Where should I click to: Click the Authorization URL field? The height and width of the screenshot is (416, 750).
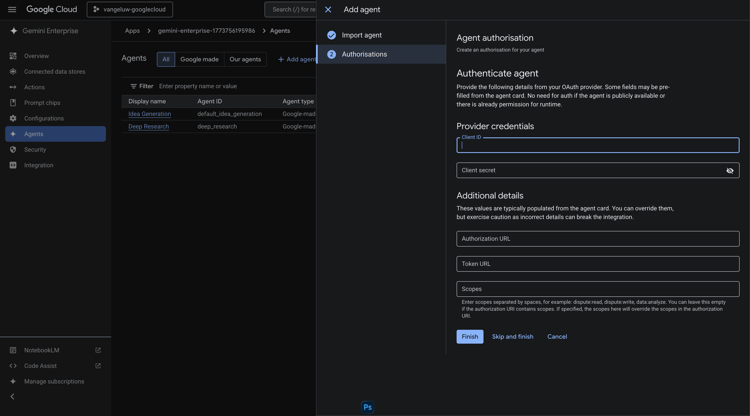pos(598,239)
